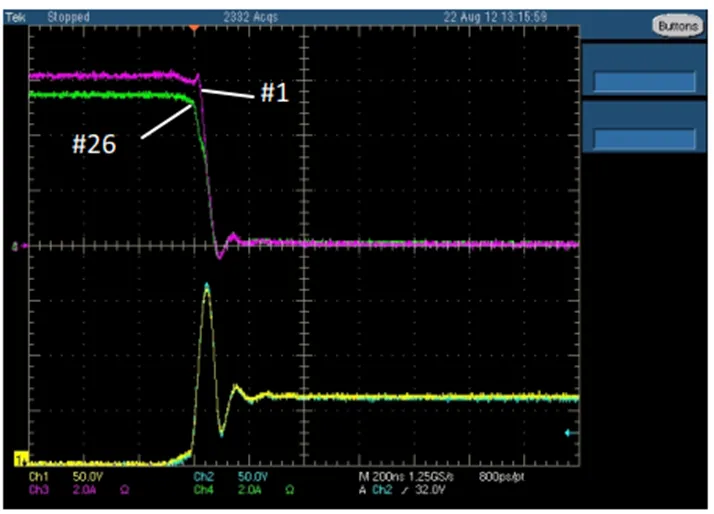Click the Buttons button at top right
Screen dimensions: 714x514
(x=677, y=27)
